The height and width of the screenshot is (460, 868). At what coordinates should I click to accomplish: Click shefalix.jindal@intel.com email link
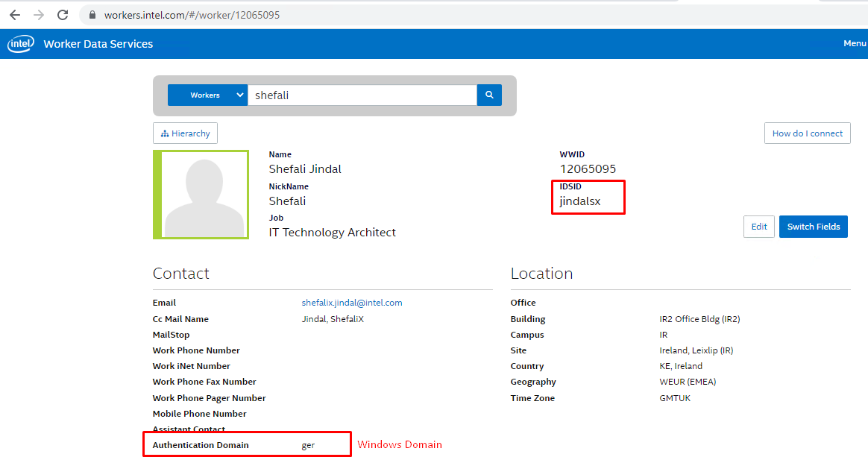point(352,303)
